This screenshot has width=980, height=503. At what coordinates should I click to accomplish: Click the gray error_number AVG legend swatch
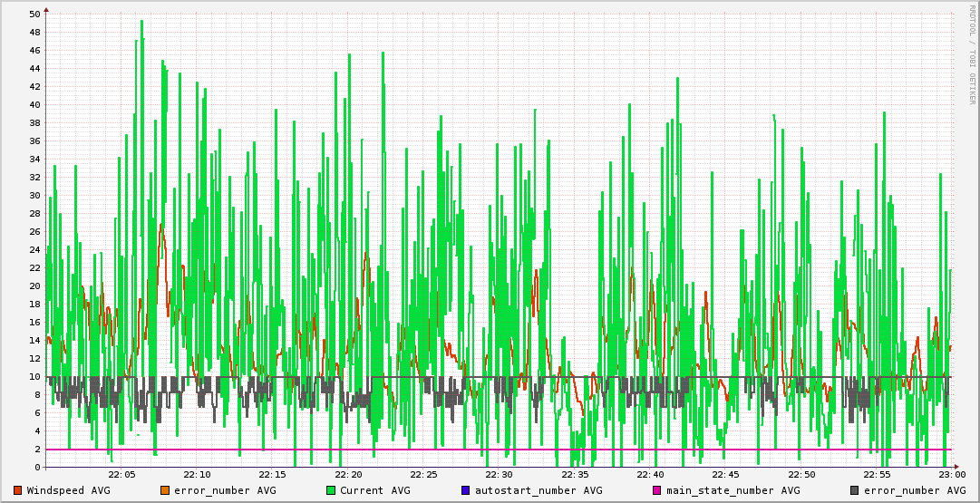pos(855,490)
